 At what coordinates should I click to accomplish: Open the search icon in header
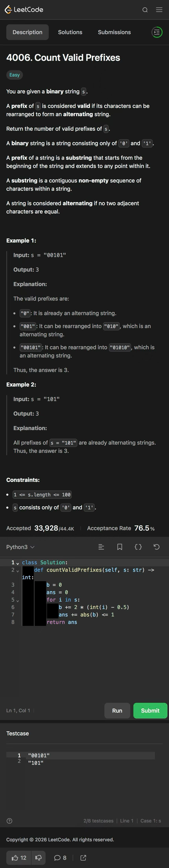click(145, 10)
